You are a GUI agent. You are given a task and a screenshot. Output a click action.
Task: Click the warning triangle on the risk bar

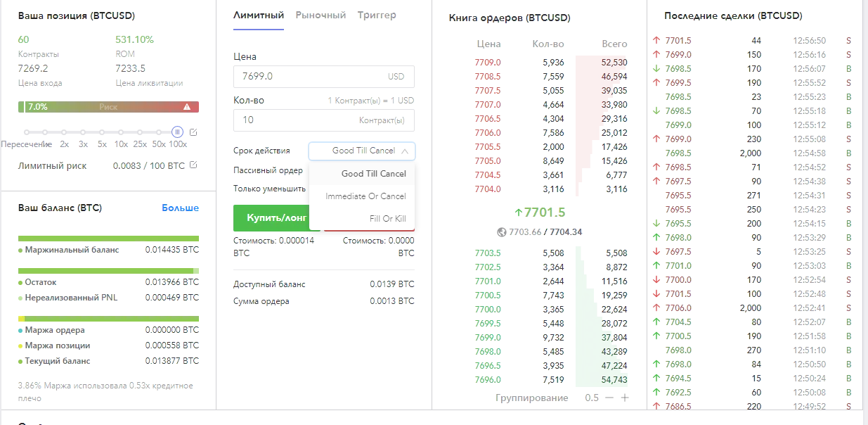coord(187,107)
